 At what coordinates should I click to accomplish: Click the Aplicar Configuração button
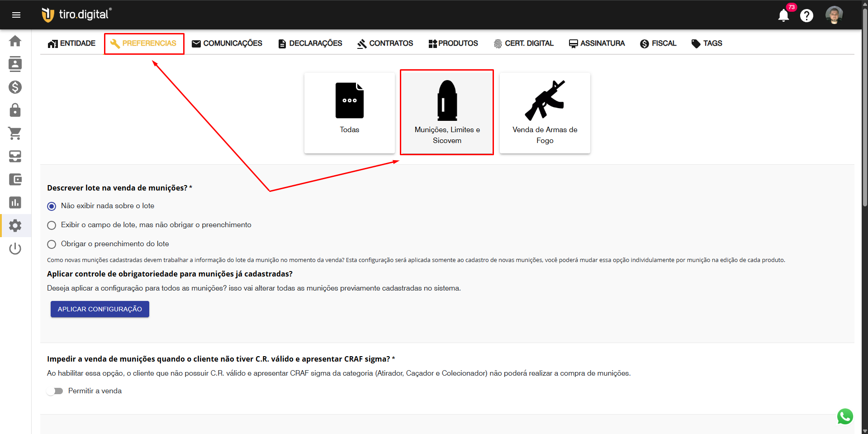[100, 309]
